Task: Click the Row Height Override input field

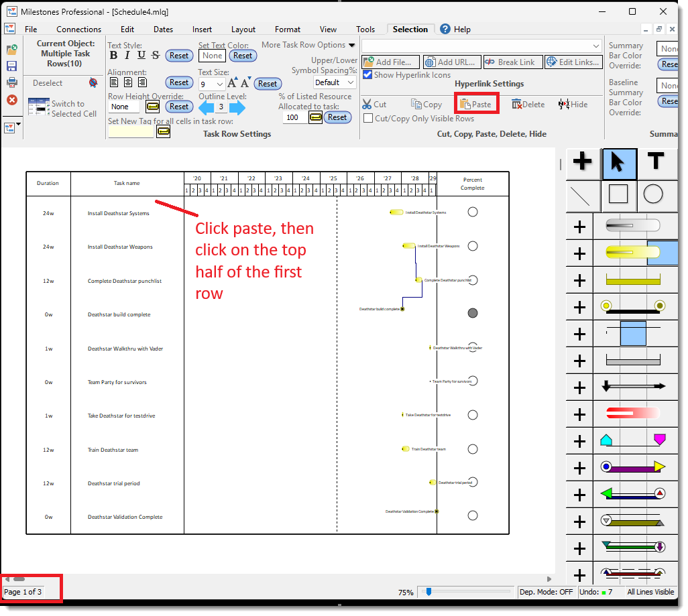Action: [123, 107]
